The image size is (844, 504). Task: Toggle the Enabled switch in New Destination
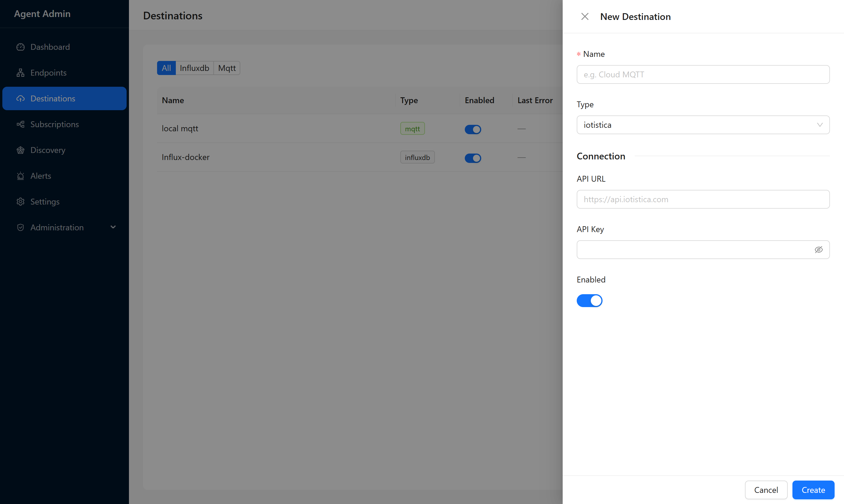tap(589, 301)
